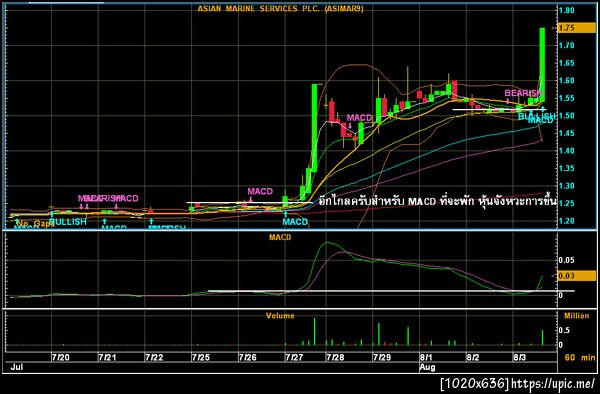This screenshot has height=394, width=600.
Task: Click the 1.65 price axis label
Action: point(566,63)
